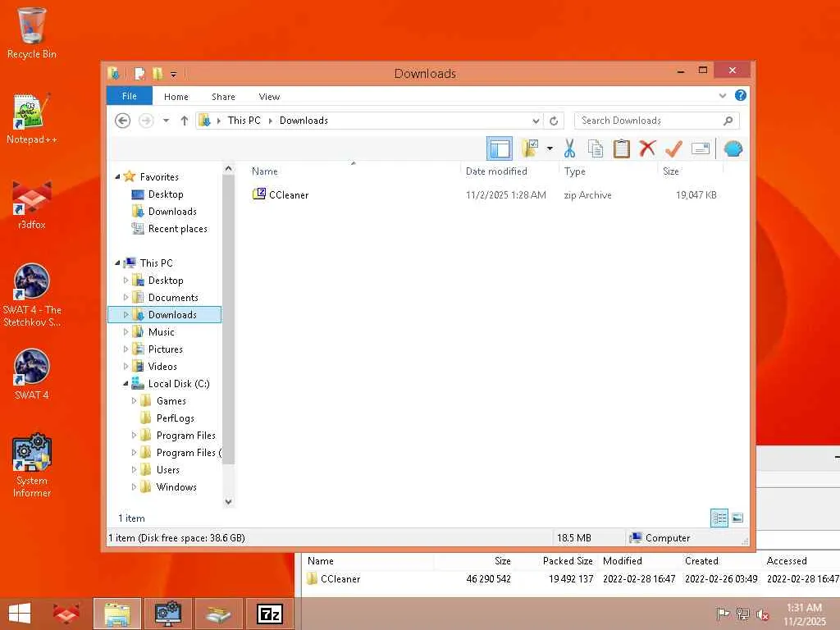Viewport: 840px width, 630px height.
Task: Toggle the navigation pane toolbar button
Action: (x=500, y=148)
